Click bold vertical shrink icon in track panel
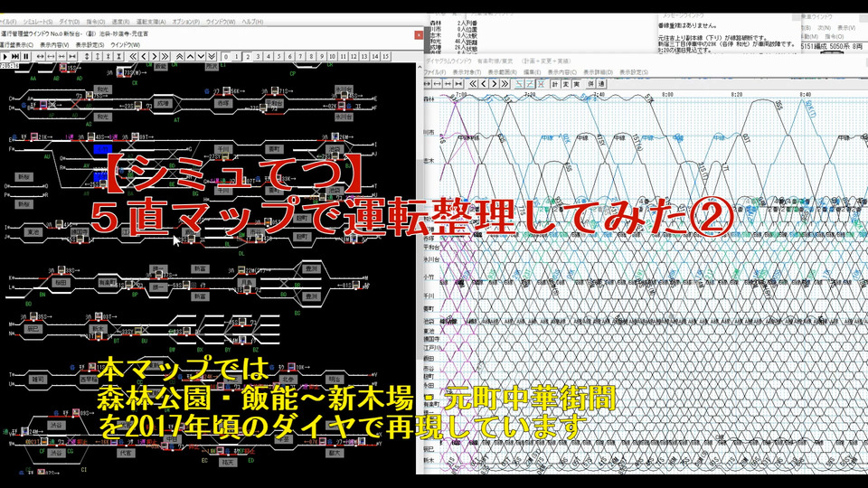This screenshot has width=868, height=488. click(119, 56)
